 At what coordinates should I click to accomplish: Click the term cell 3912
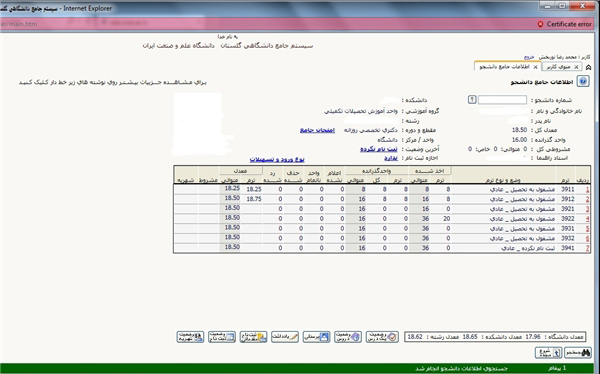point(567,199)
